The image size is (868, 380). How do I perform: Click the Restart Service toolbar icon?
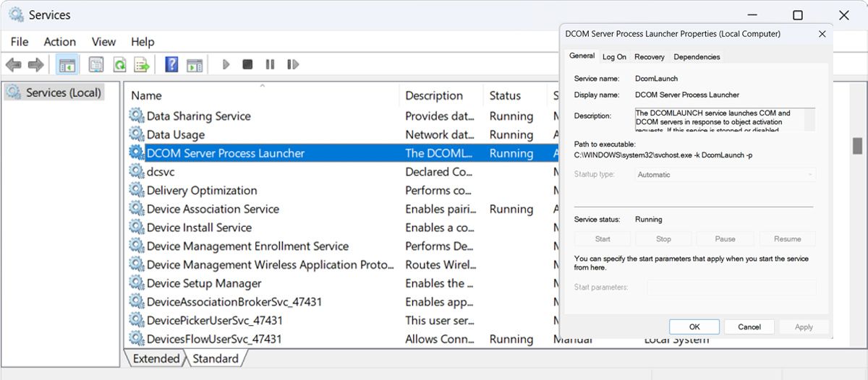(x=293, y=65)
